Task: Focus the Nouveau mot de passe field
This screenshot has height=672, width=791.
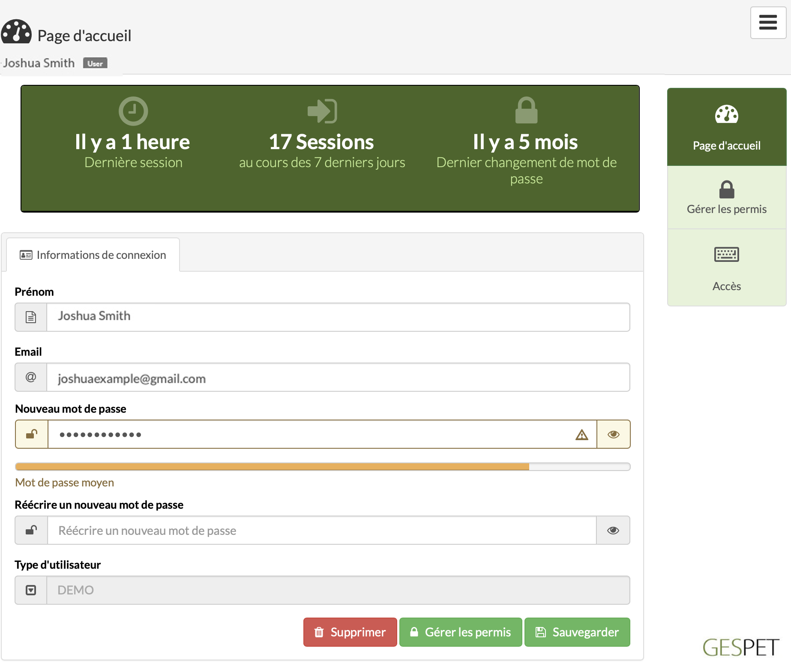Action: point(322,434)
